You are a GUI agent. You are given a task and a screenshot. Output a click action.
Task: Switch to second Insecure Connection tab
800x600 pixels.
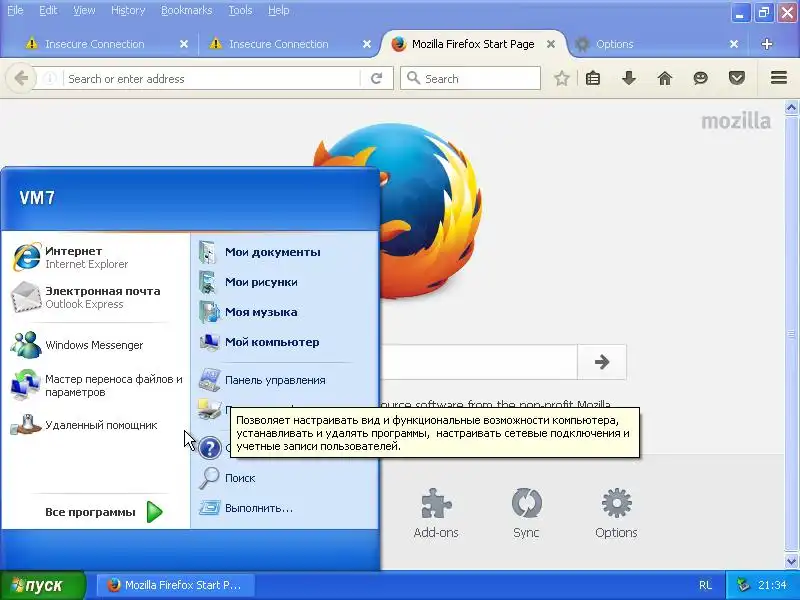pos(279,44)
